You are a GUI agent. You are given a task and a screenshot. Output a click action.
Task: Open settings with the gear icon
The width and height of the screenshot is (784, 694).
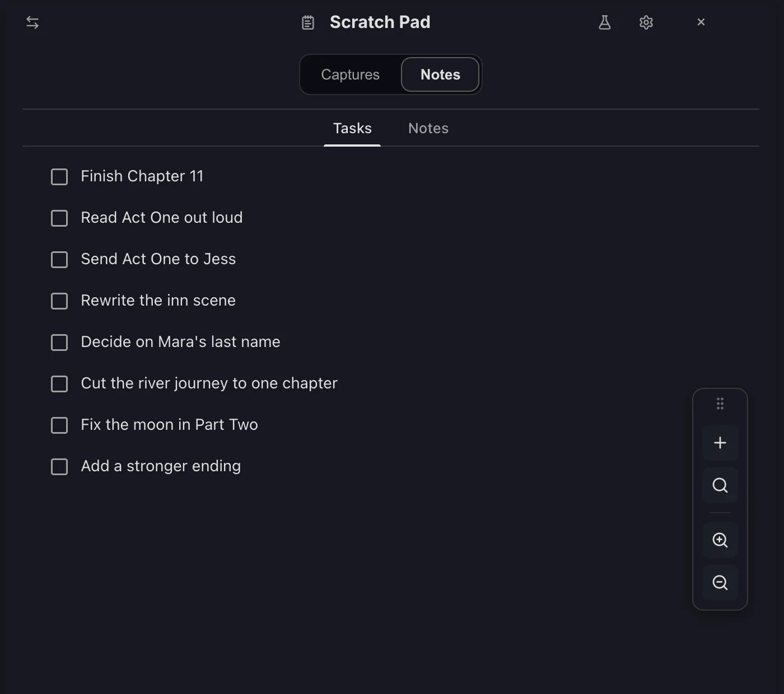point(646,22)
